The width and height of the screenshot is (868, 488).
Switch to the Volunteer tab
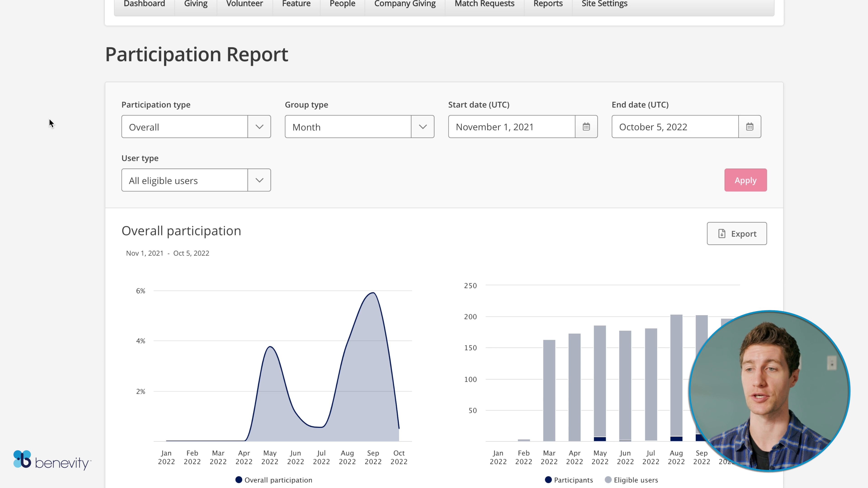(x=245, y=4)
